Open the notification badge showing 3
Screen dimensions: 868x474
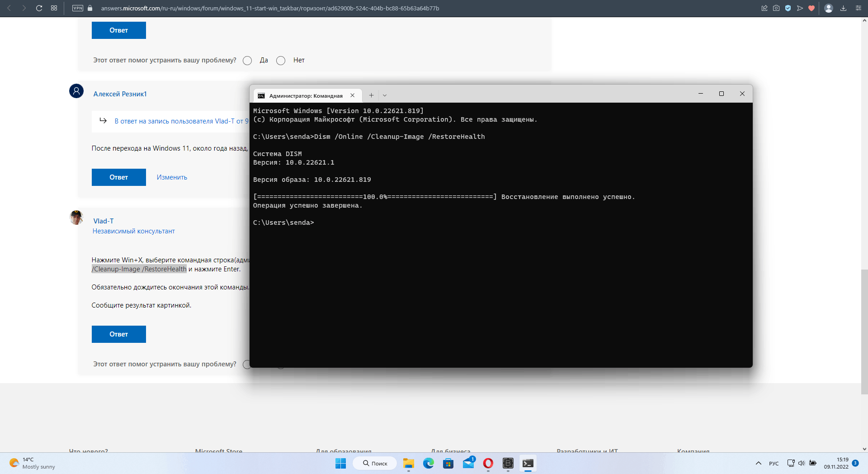coord(855,463)
